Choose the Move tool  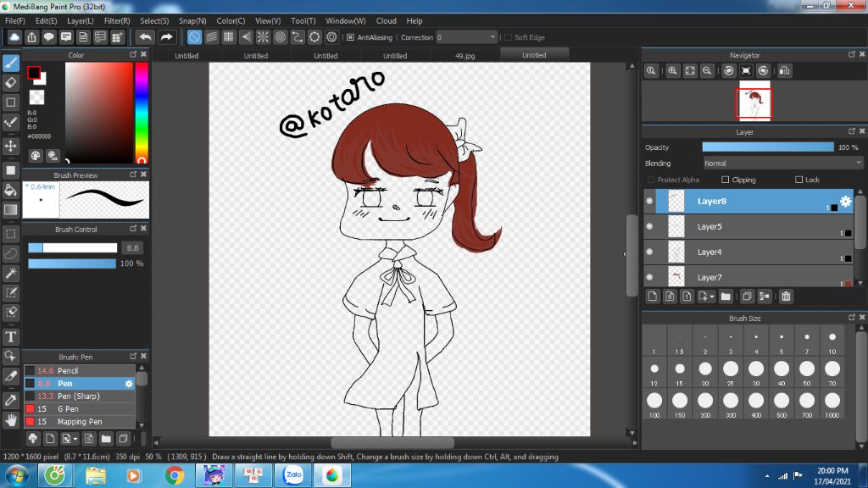11,146
